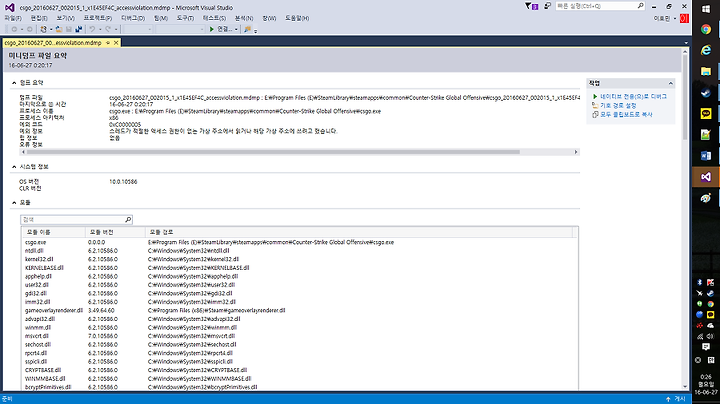The image size is (720, 404).
Task: Pin the minidump document tab
Action: click(x=108, y=43)
